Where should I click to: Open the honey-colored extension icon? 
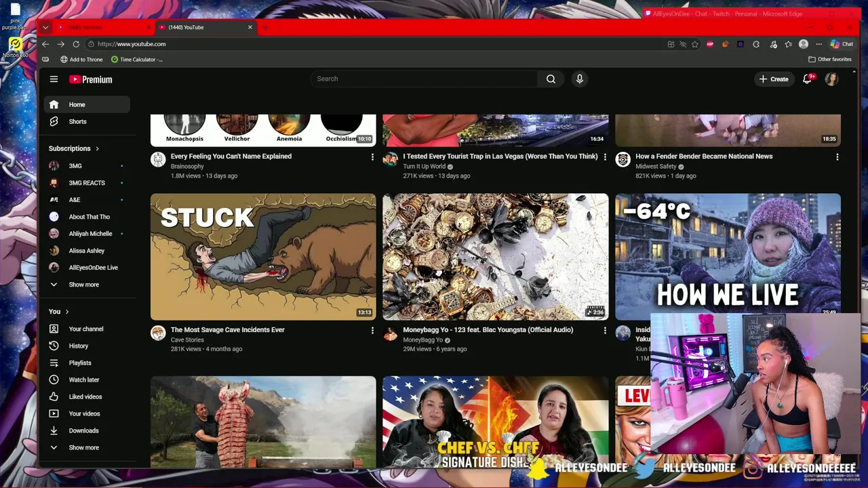[x=725, y=44]
